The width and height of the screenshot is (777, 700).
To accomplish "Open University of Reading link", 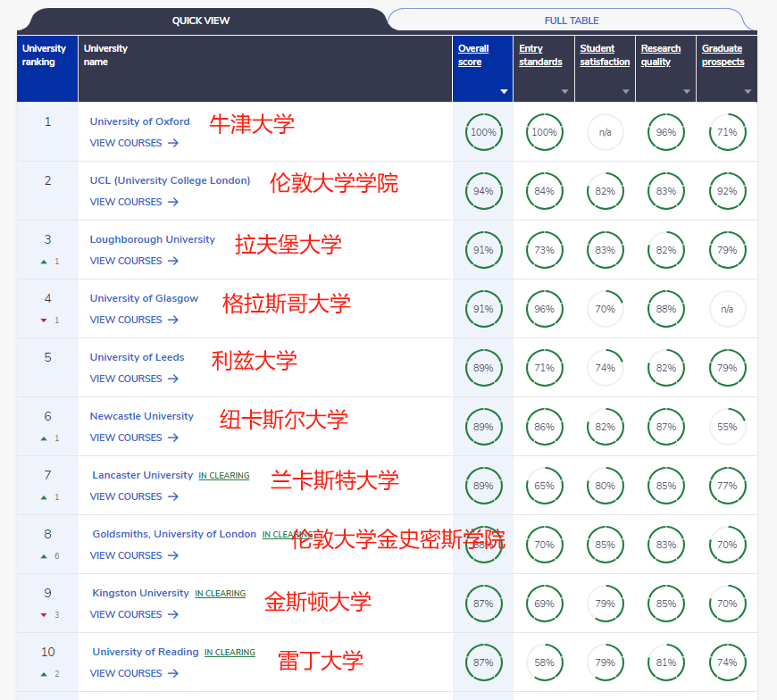I will (x=146, y=652).
